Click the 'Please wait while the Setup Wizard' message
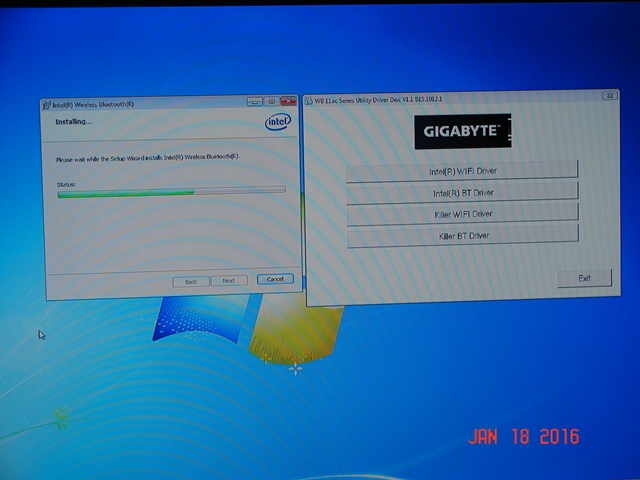 148,158
